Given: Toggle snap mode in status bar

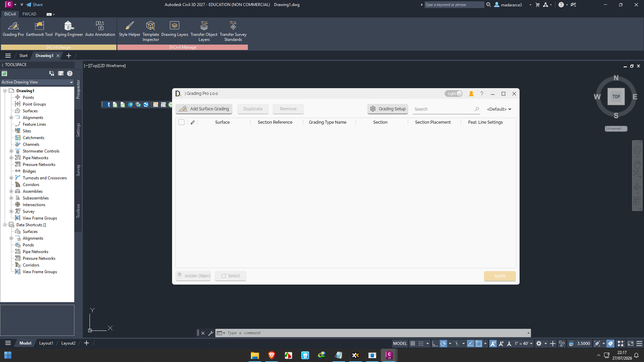Looking at the screenshot, I should point(421,344).
